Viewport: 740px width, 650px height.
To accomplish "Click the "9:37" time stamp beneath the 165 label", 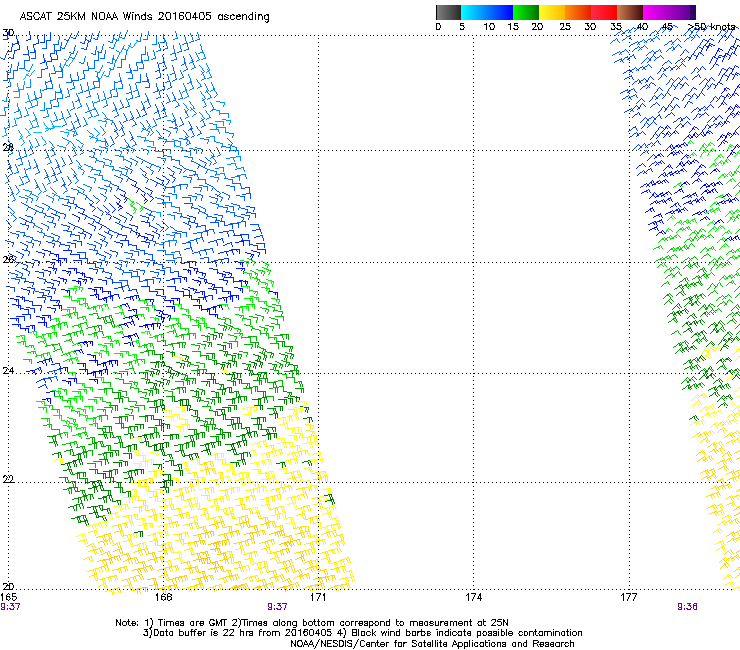I will [x=10, y=607].
